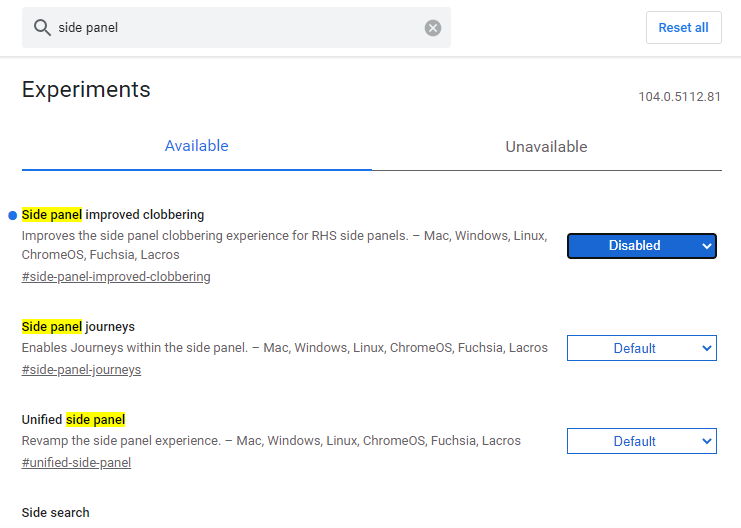Open the #side-panel-improved-clobbering link
This screenshot has height=528, width=741.
click(x=116, y=277)
